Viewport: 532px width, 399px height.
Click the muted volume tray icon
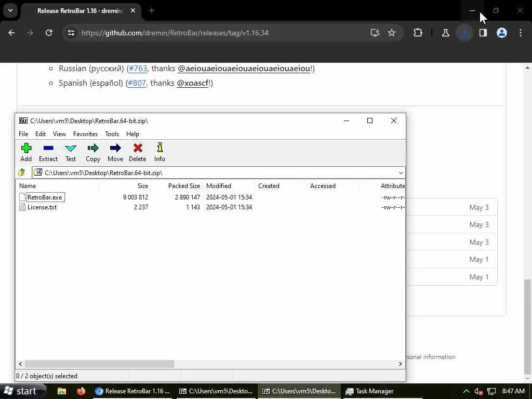(x=478, y=391)
